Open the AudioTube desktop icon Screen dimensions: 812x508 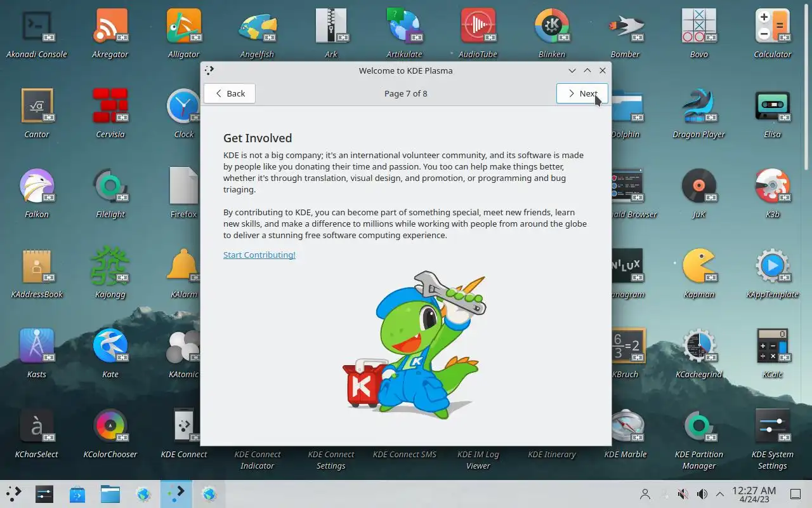[x=478, y=27]
